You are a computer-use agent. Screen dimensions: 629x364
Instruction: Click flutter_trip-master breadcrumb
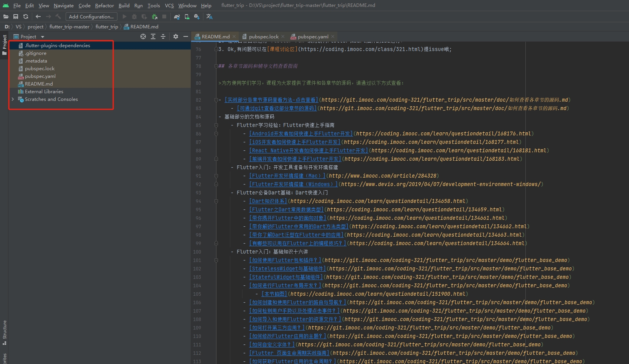point(69,26)
